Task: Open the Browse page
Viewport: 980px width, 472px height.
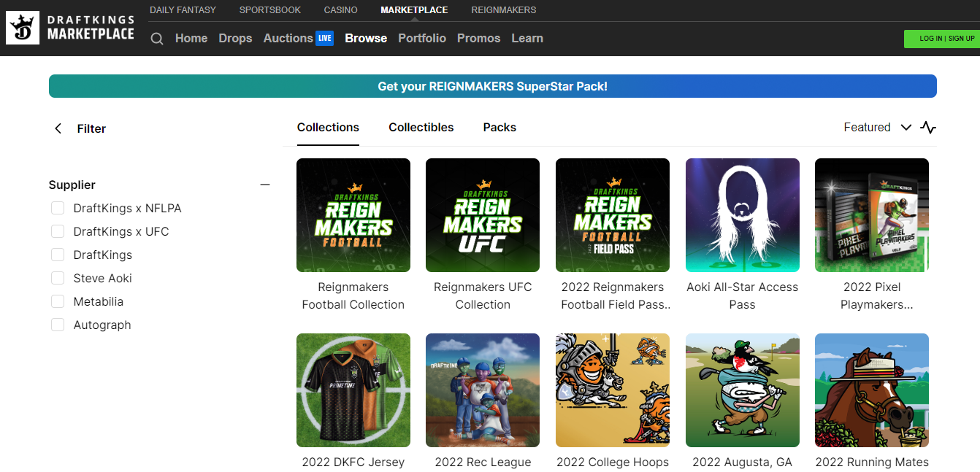Action: click(x=366, y=39)
